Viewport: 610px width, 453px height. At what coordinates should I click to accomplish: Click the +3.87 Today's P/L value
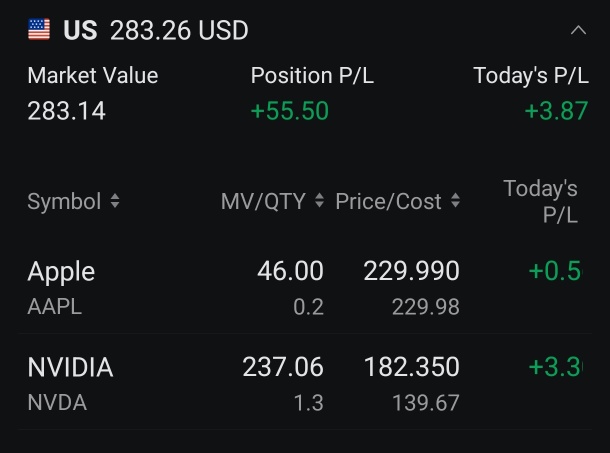point(556,111)
